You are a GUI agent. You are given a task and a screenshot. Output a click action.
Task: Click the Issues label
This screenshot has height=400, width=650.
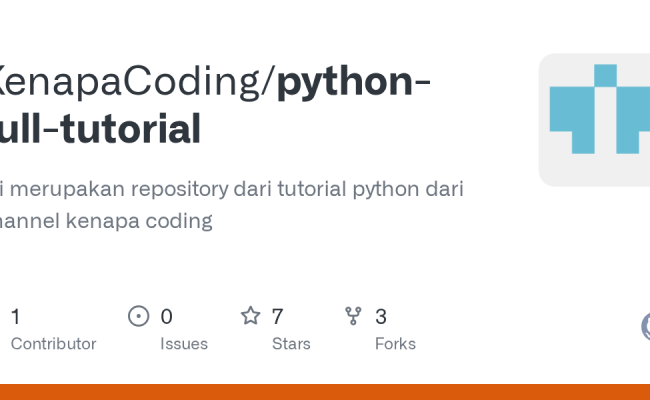[x=184, y=344]
